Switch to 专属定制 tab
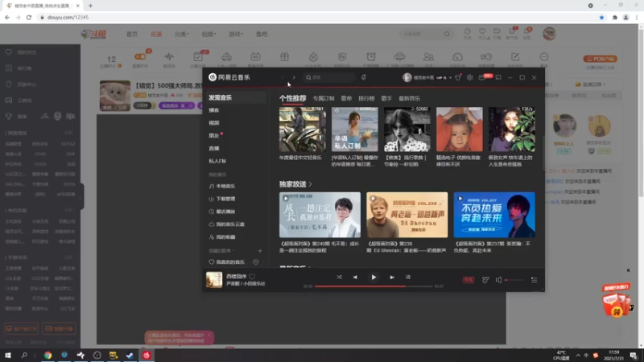Image resolution: width=644 pixels, height=362 pixels. (x=324, y=98)
